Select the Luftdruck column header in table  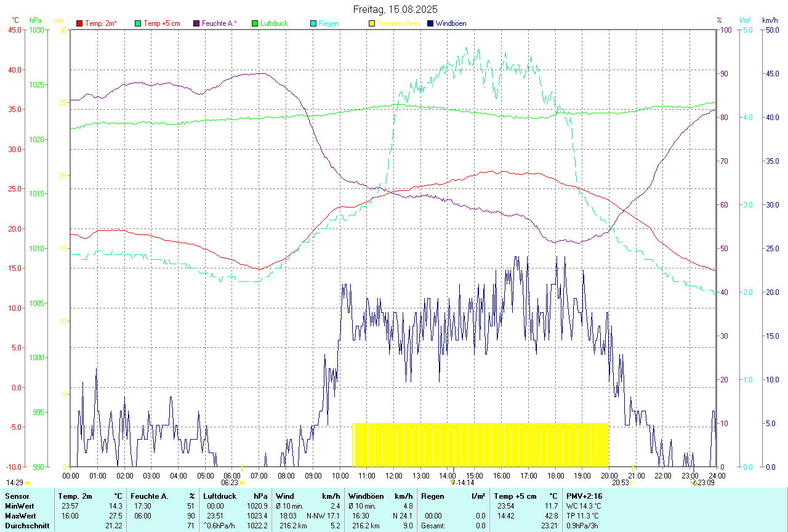tap(220, 496)
